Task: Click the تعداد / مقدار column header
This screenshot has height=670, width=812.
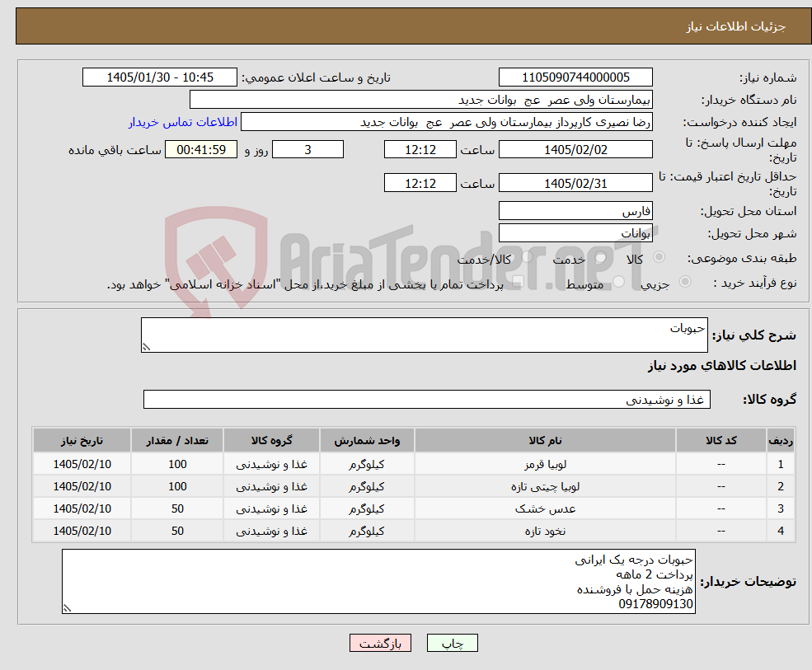Action: 177,440
